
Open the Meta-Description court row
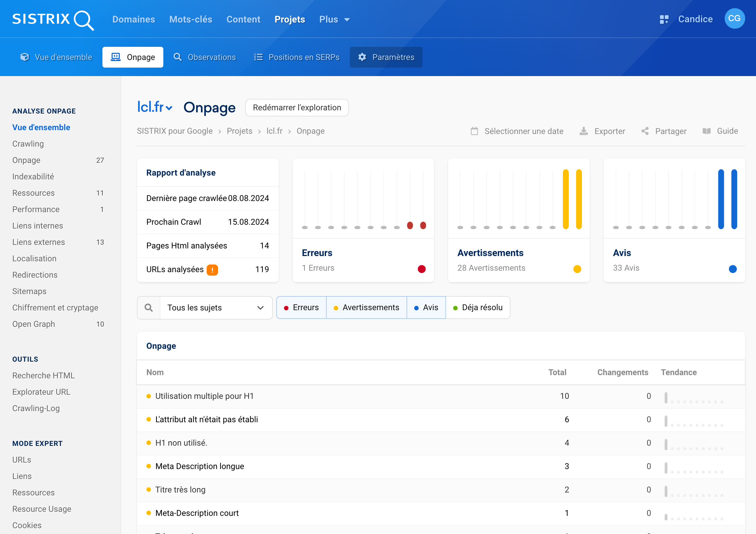(441, 513)
